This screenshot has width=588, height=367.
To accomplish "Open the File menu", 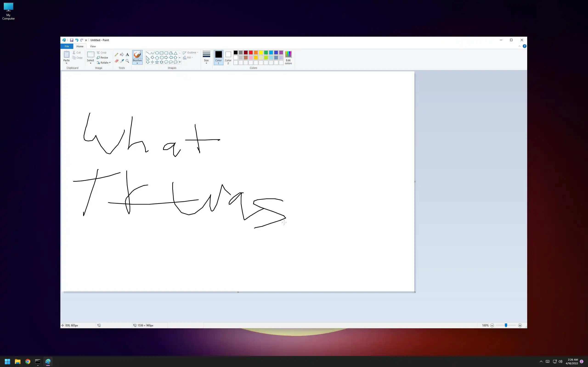I will pos(67,46).
